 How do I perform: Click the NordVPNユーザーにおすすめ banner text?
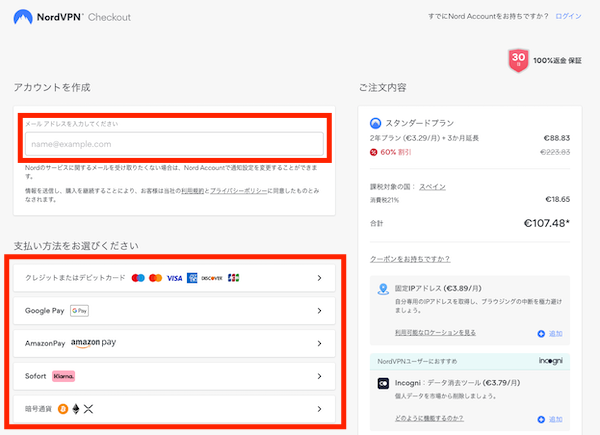coord(417,361)
